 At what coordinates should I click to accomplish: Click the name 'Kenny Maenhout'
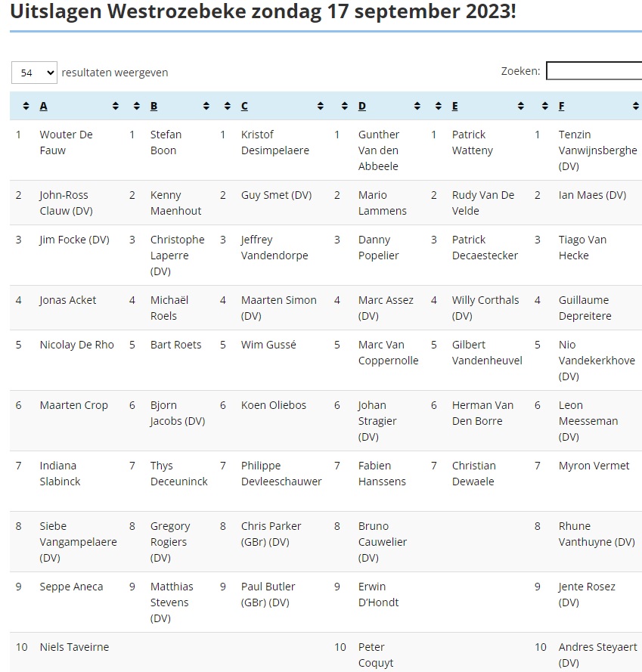[176, 203]
